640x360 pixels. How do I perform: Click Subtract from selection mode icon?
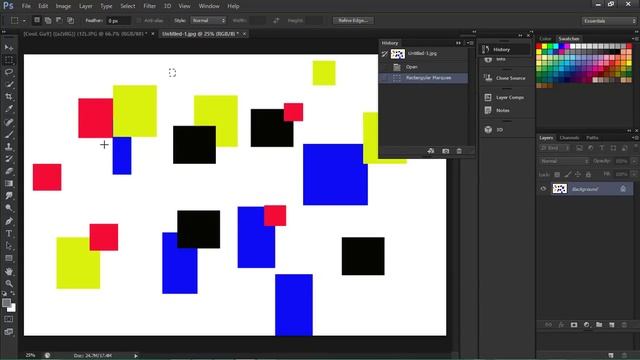(59, 20)
